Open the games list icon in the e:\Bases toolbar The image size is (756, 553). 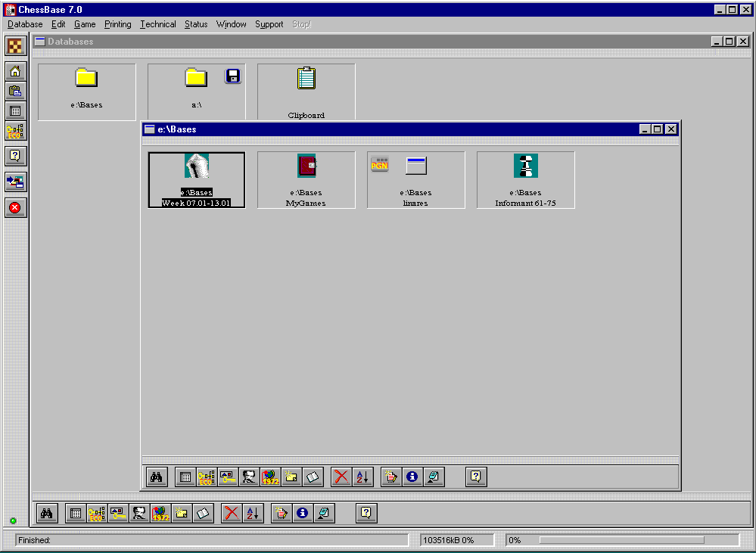[185, 477]
